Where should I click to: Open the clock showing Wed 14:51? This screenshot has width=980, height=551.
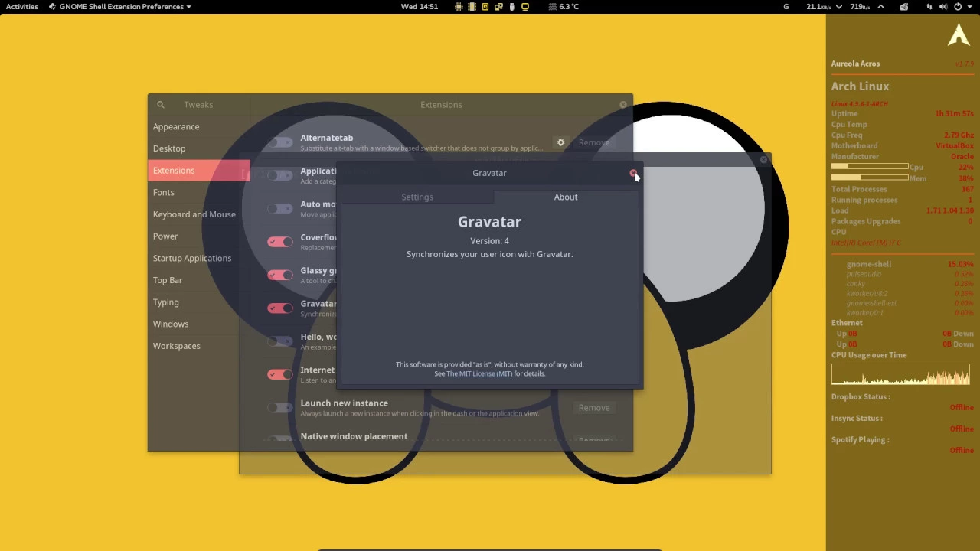pyautogui.click(x=420, y=6)
